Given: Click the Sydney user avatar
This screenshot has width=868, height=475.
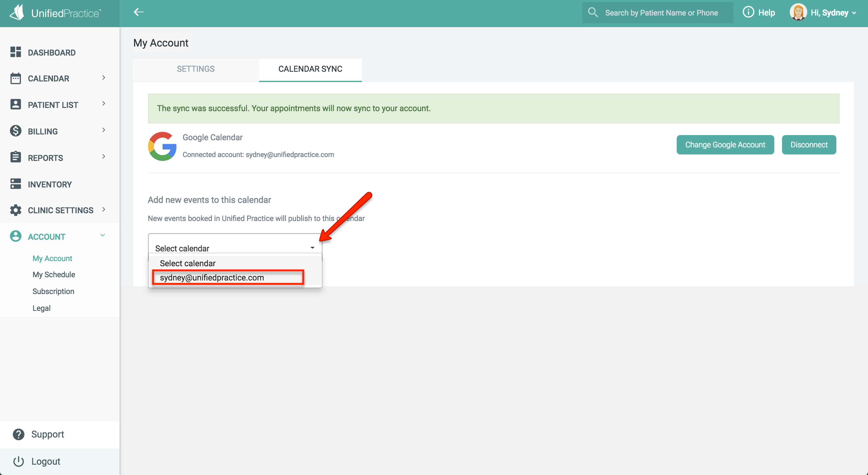Looking at the screenshot, I should point(798,13).
